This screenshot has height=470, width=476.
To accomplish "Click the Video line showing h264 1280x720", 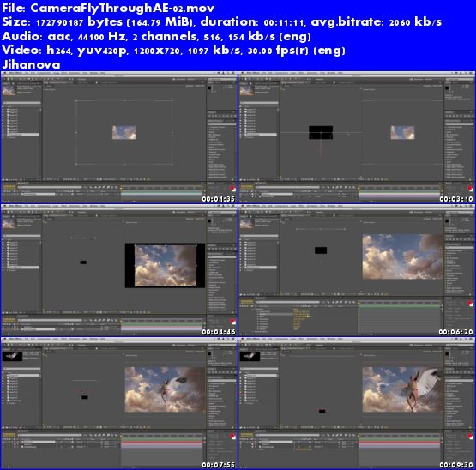I will coord(173,50).
